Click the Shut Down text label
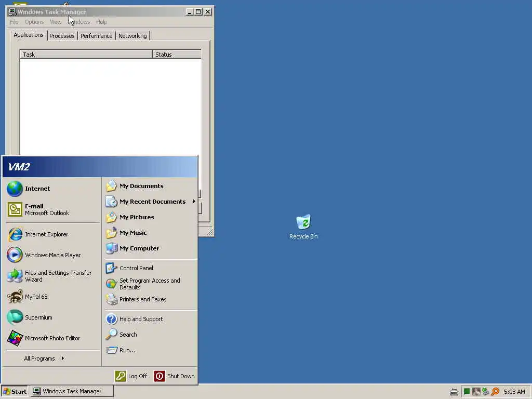 [x=181, y=376]
